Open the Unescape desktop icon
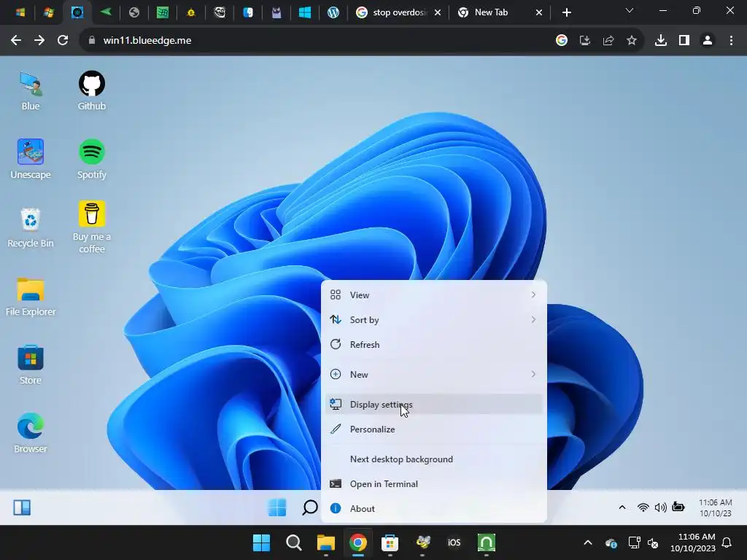The image size is (747, 560). click(31, 159)
